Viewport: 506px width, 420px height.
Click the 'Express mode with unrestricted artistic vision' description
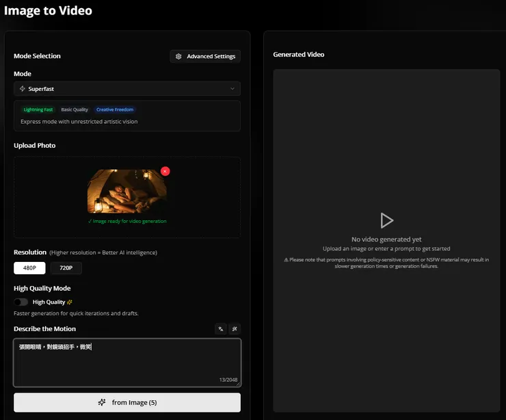pos(79,122)
